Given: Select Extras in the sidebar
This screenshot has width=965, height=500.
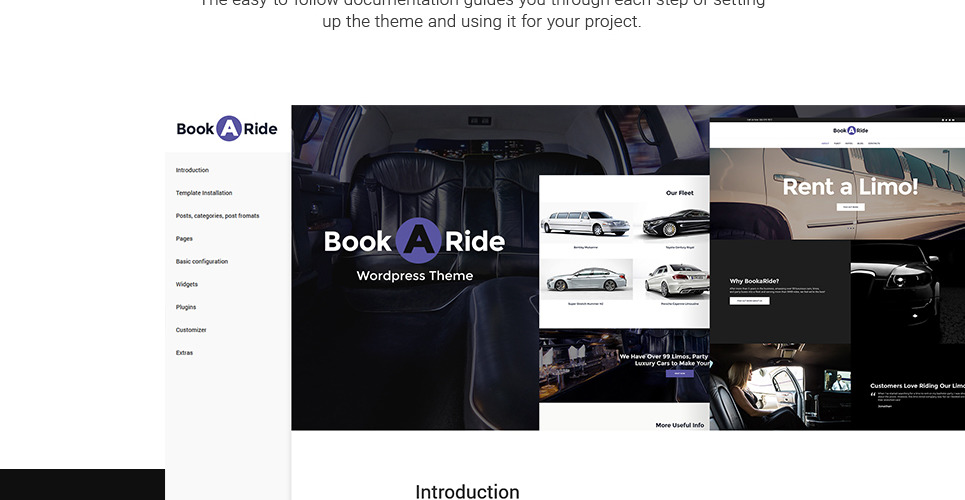Looking at the screenshot, I should 184,353.
